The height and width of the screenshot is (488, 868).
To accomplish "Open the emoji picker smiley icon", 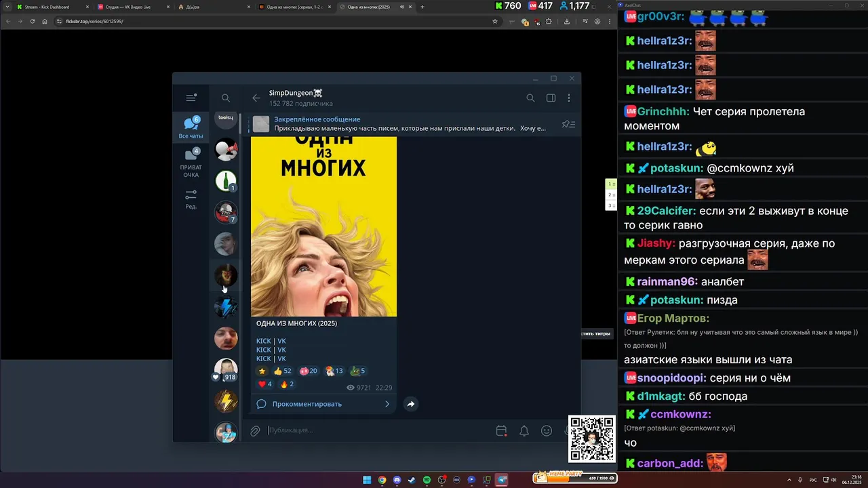I will pos(547,430).
